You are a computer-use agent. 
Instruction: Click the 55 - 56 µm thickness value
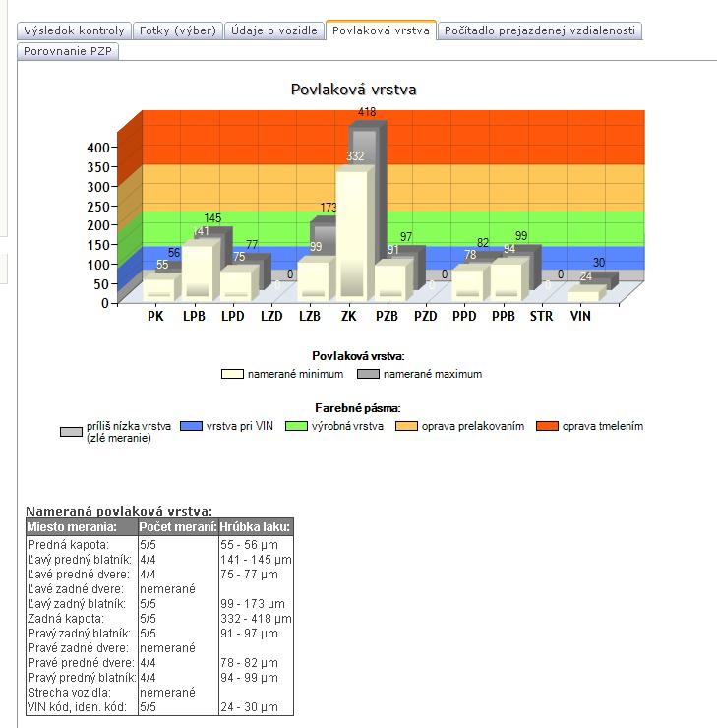[x=249, y=545]
